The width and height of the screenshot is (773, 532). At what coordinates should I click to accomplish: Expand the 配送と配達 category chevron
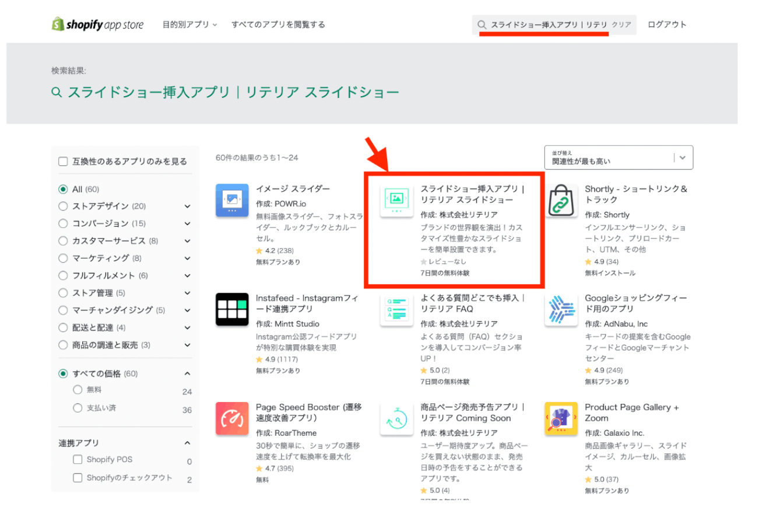pyautogui.click(x=187, y=327)
